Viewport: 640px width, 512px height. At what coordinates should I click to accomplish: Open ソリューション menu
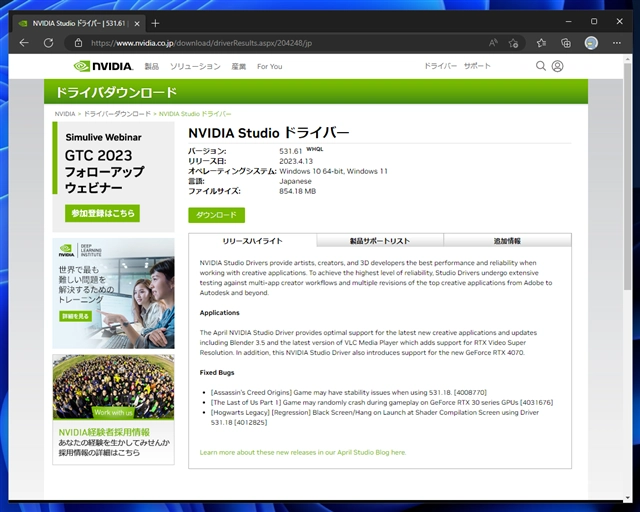tap(195, 66)
